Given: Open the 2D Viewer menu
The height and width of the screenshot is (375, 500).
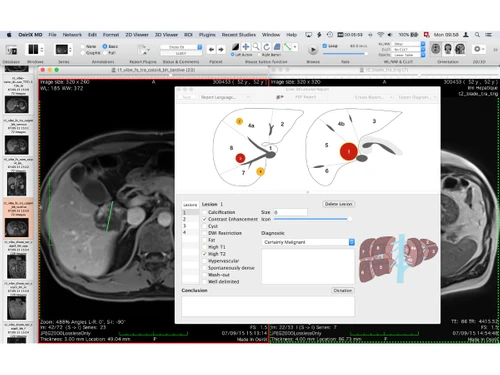Looking at the screenshot, I should [137, 35].
